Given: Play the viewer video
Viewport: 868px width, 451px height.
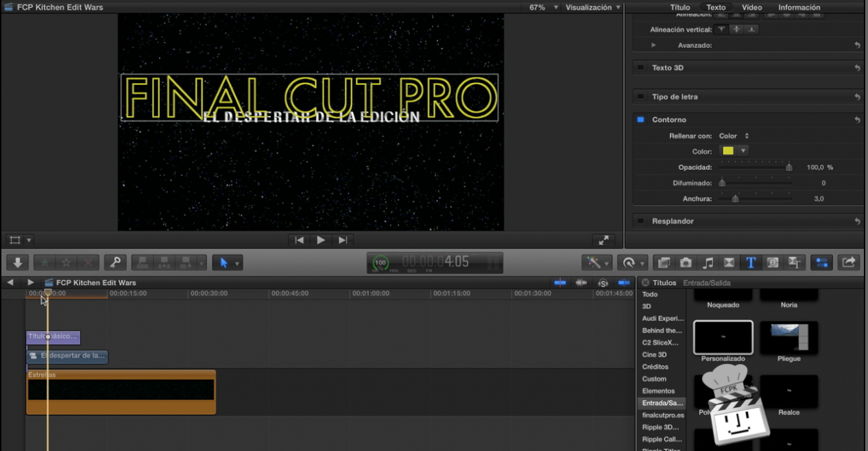Looking at the screenshot, I should [321, 240].
